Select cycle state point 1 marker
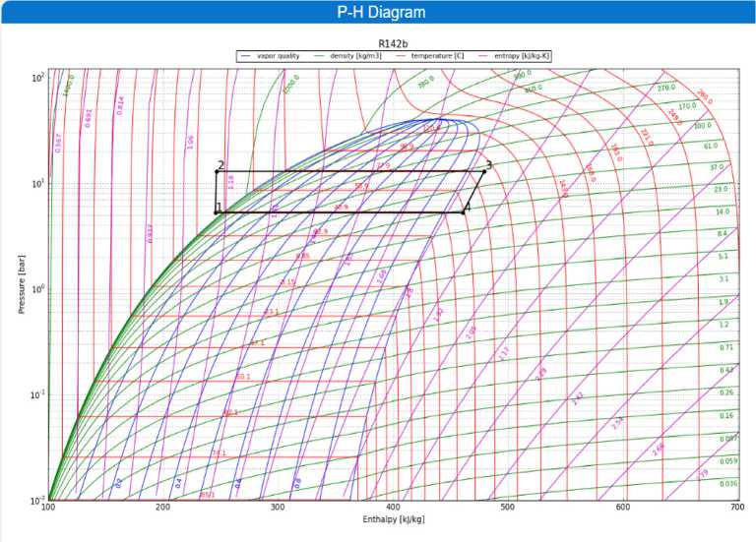The image size is (756, 542). pyautogui.click(x=217, y=211)
